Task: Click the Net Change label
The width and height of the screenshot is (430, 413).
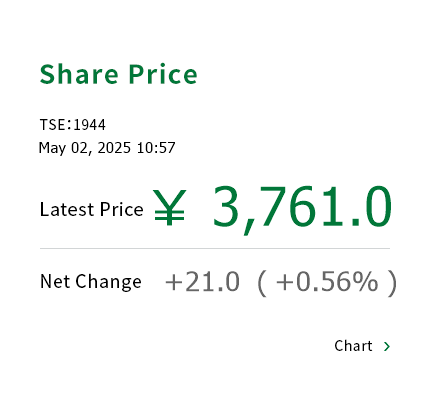Action: (91, 282)
